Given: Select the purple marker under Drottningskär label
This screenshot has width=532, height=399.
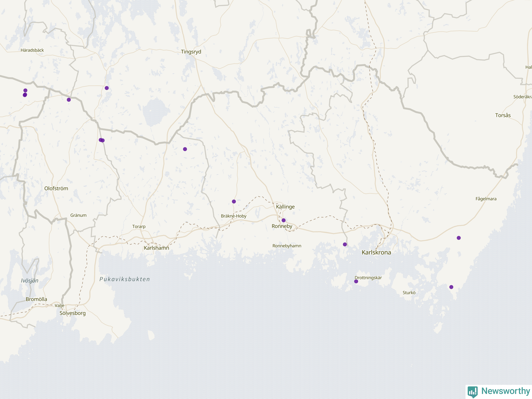Looking at the screenshot, I should coord(356,281).
